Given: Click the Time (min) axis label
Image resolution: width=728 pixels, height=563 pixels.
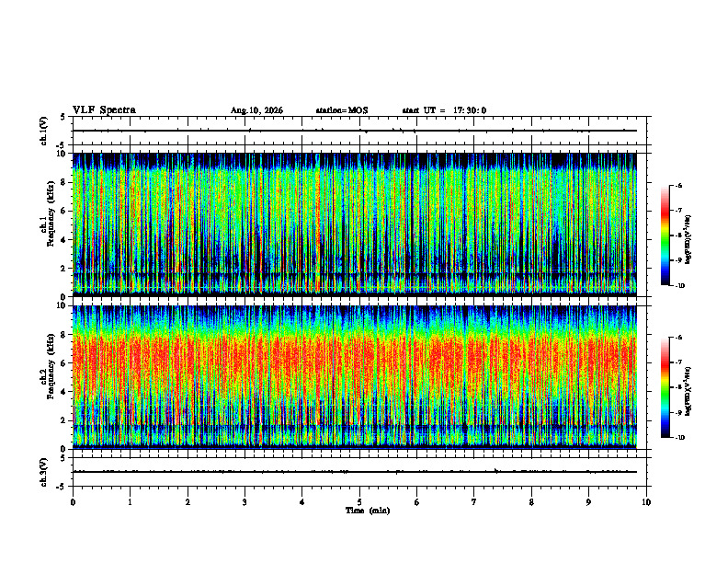Looking at the screenshot, I should click(368, 511).
